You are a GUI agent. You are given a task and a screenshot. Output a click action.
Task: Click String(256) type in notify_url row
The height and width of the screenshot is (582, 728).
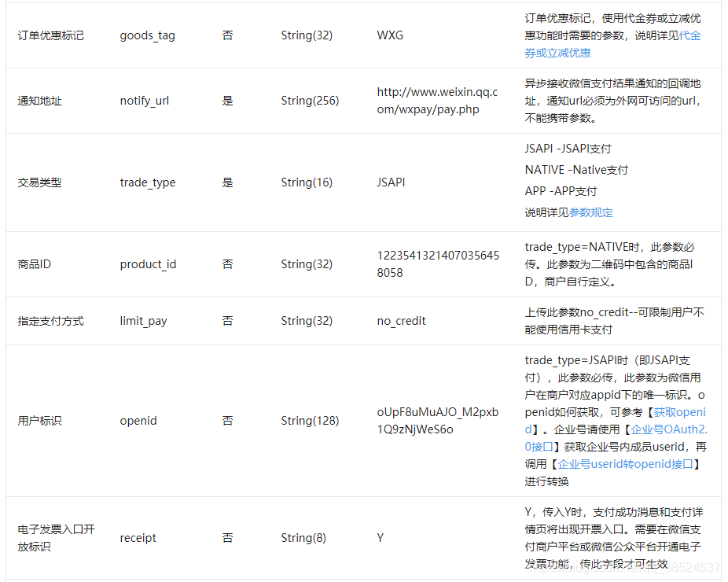310,101
